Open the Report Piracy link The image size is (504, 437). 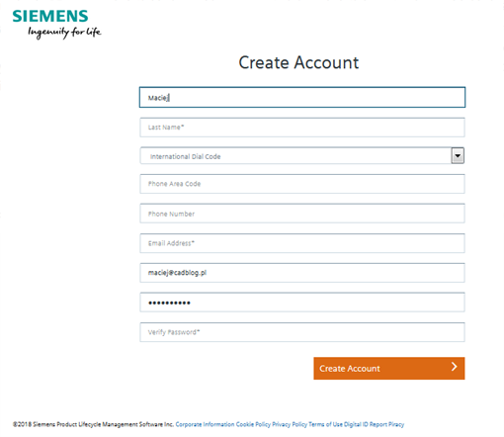click(386, 424)
